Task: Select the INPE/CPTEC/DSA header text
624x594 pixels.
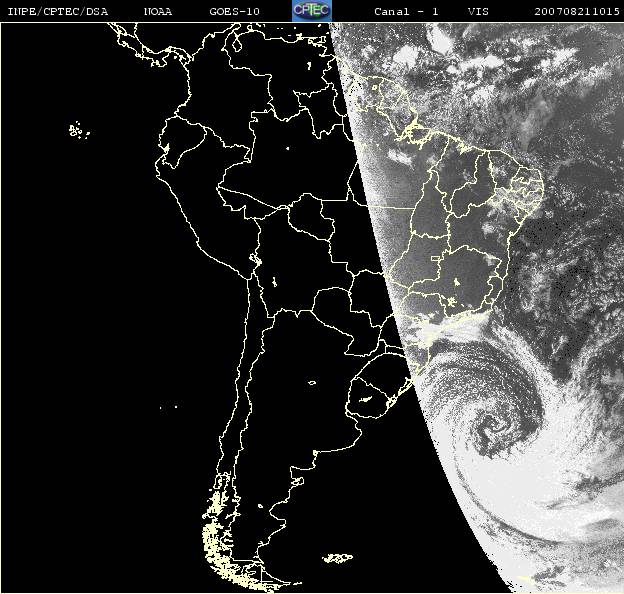Action: pyautogui.click(x=58, y=12)
